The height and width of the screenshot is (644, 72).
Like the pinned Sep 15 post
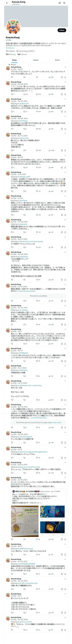tap(37, 77)
